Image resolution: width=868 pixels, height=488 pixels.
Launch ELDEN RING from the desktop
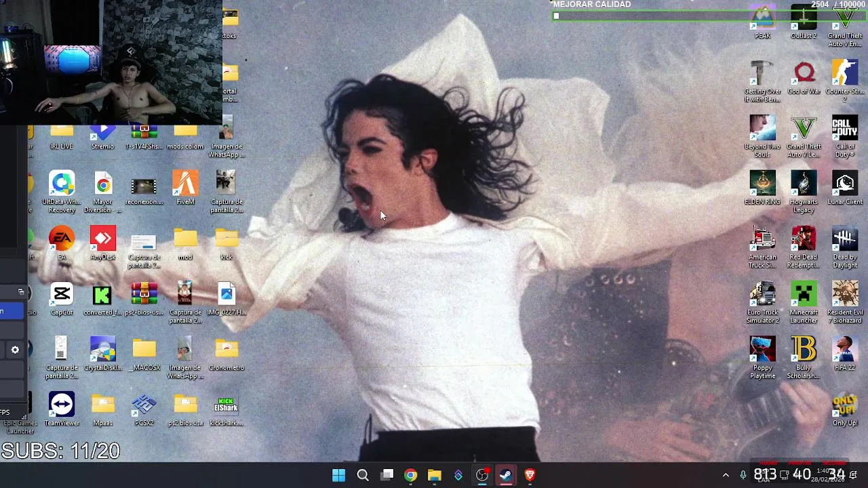click(762, 188)
